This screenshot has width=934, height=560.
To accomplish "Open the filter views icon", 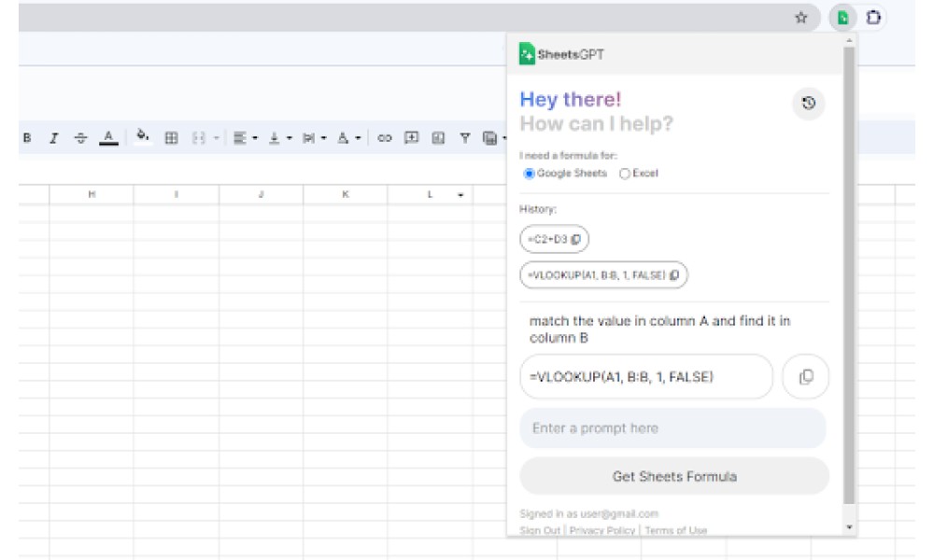I will pos(489,138).
